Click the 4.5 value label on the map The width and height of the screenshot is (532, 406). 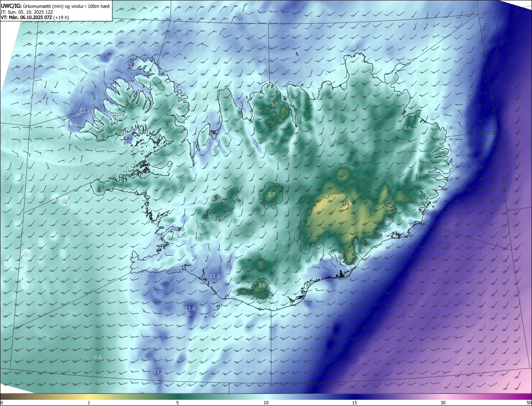click(216, 198)
